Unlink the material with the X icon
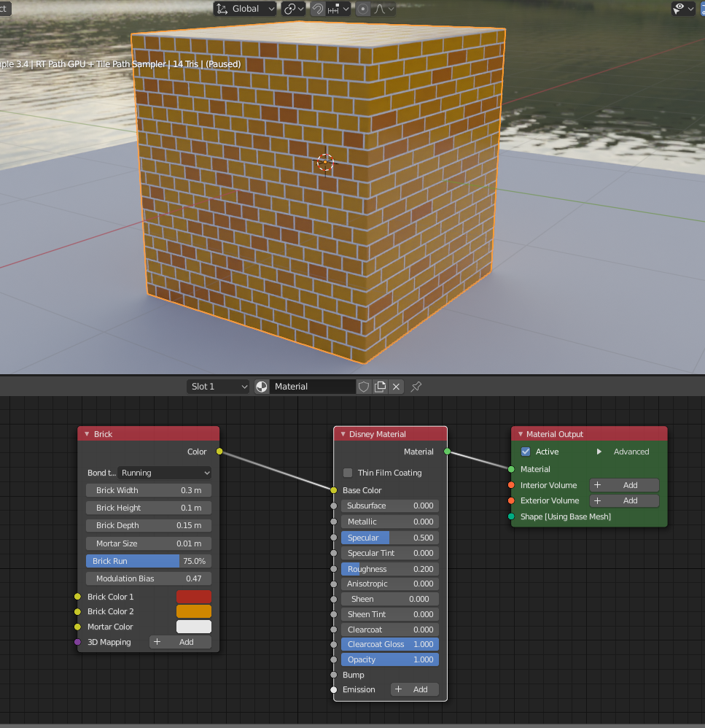This screenshot has width=705, height=728. coord(396,387)
